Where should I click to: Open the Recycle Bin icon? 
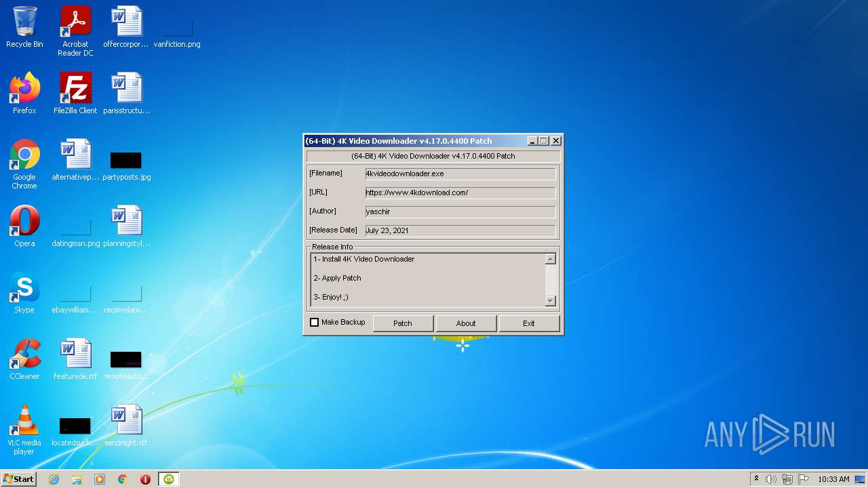pos(24,27)
